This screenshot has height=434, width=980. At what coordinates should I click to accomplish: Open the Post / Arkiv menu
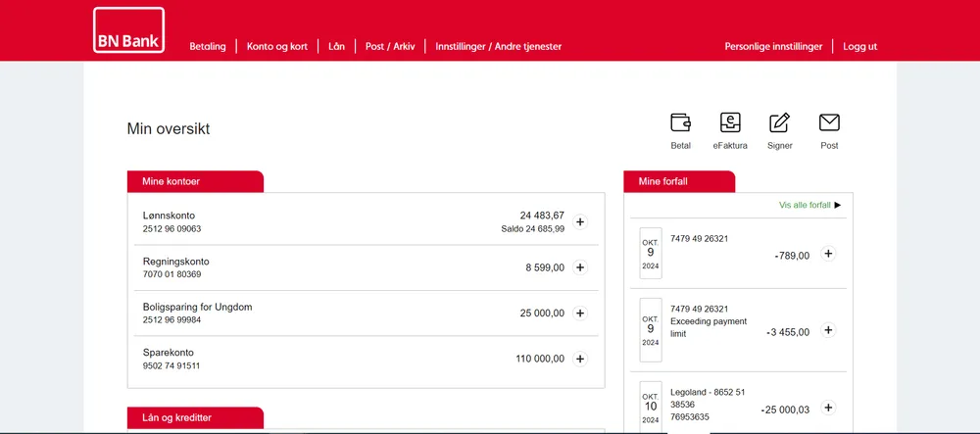(390, 46)
